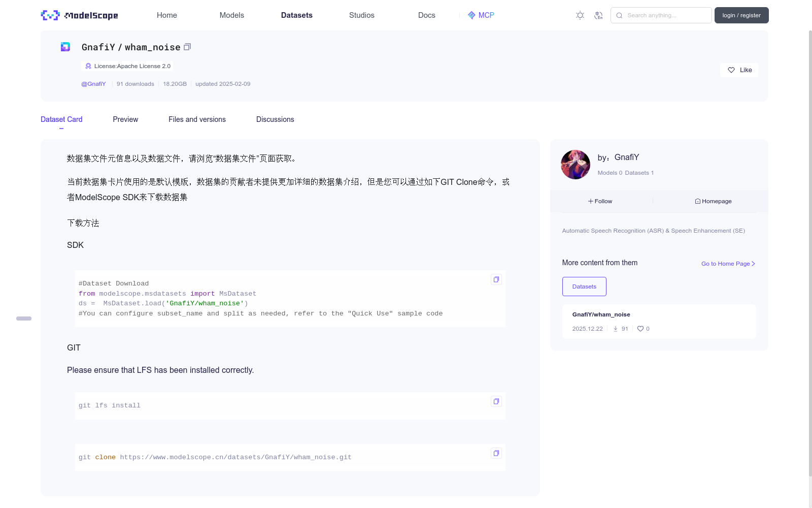
Task: Click the download count icon on wham_noise card
Action: [x=616, y=329]
